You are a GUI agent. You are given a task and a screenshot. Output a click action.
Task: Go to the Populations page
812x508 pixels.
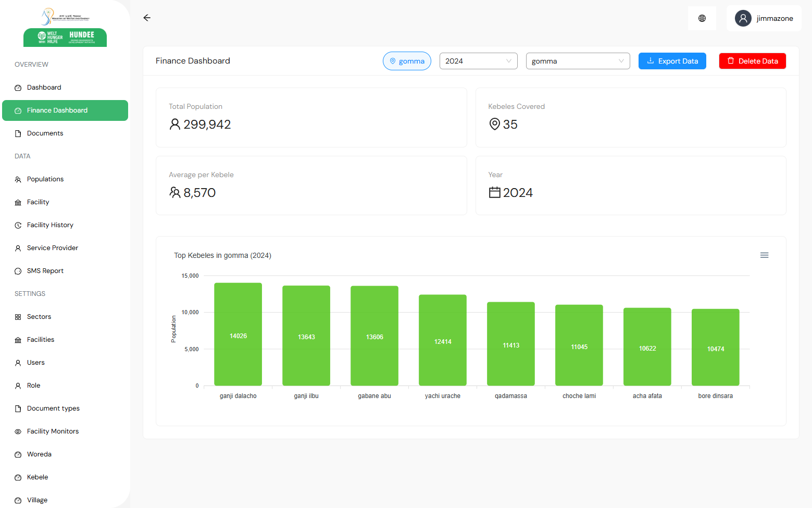pyautogui.click(x=45, y=179)
